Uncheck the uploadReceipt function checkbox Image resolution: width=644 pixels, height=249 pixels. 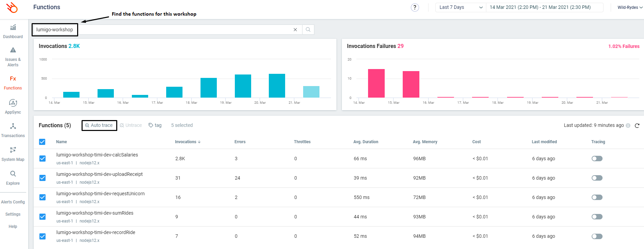(x=42, y=178)
